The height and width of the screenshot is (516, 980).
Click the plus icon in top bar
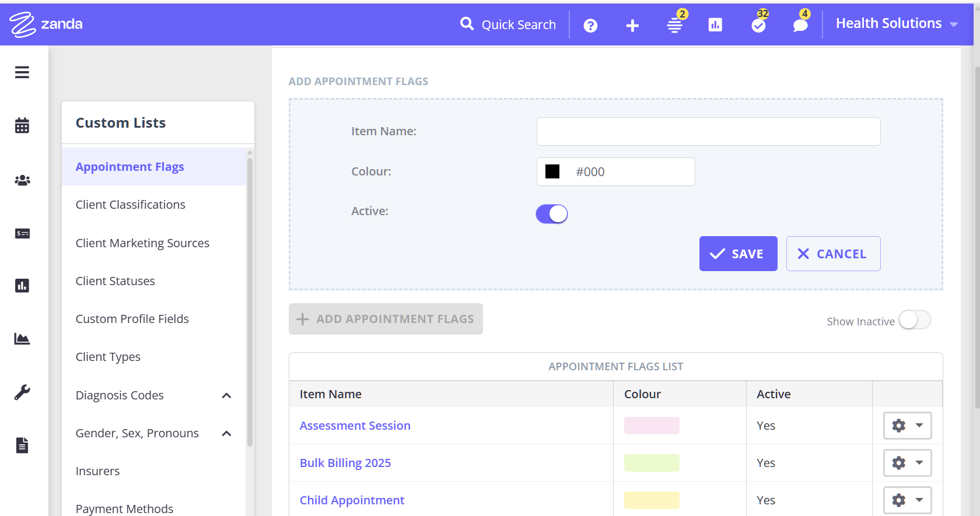click(632, 26)
